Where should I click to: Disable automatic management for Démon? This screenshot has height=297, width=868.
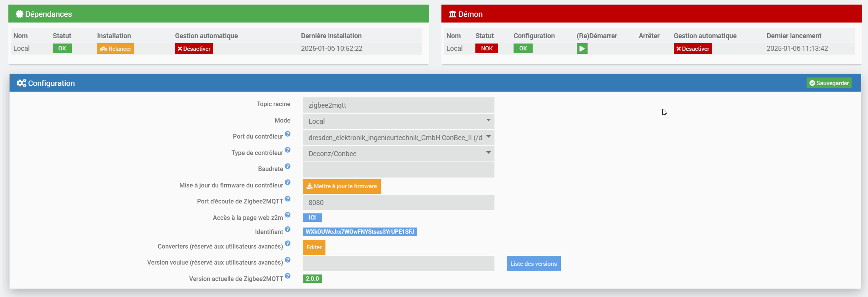(x=693, y=48)
